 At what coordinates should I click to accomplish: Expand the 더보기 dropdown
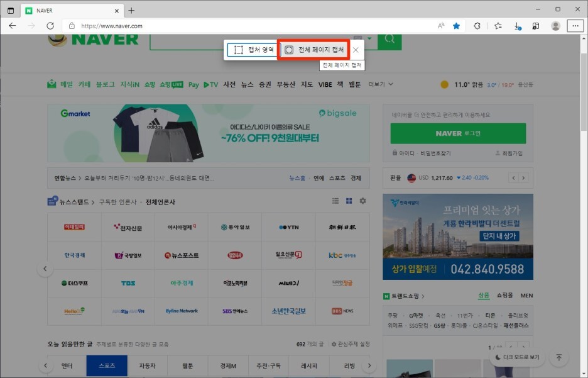click(x=381, y=84)
